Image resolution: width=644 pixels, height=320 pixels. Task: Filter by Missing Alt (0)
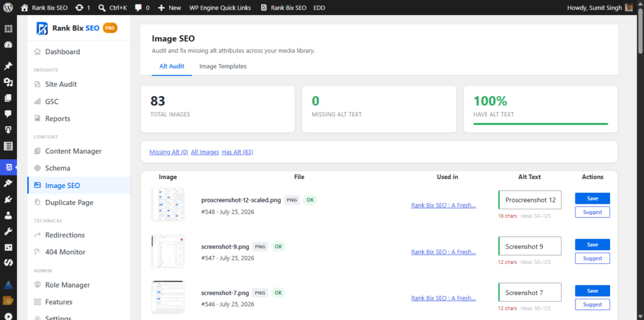(169, 152)
